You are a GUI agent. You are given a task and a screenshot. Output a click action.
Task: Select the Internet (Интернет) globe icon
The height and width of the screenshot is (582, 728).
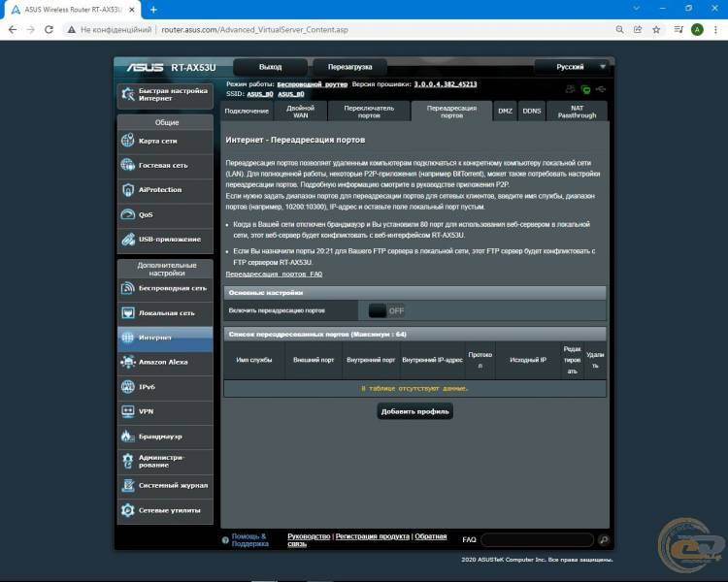[128, 338]
